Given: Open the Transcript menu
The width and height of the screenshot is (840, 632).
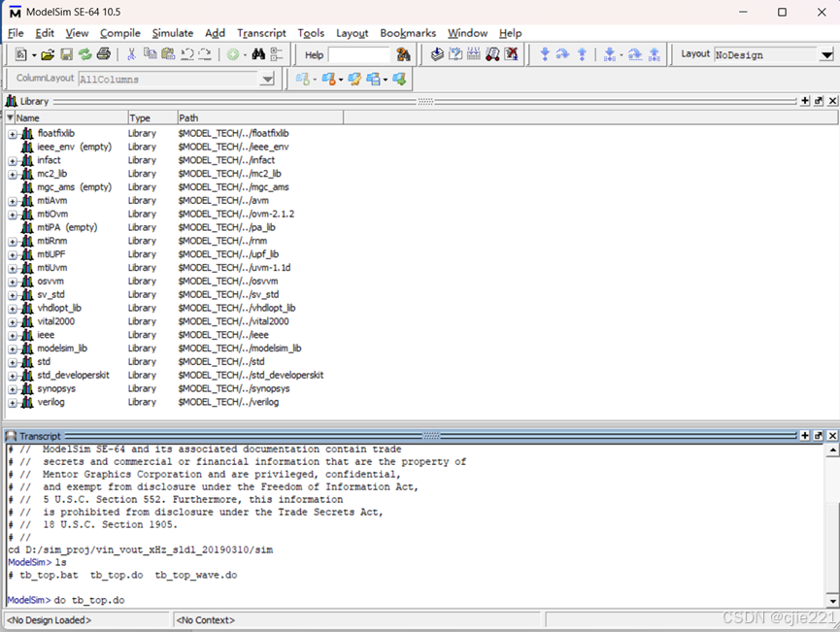Looking at the screenshot, I should pos(261,33).
